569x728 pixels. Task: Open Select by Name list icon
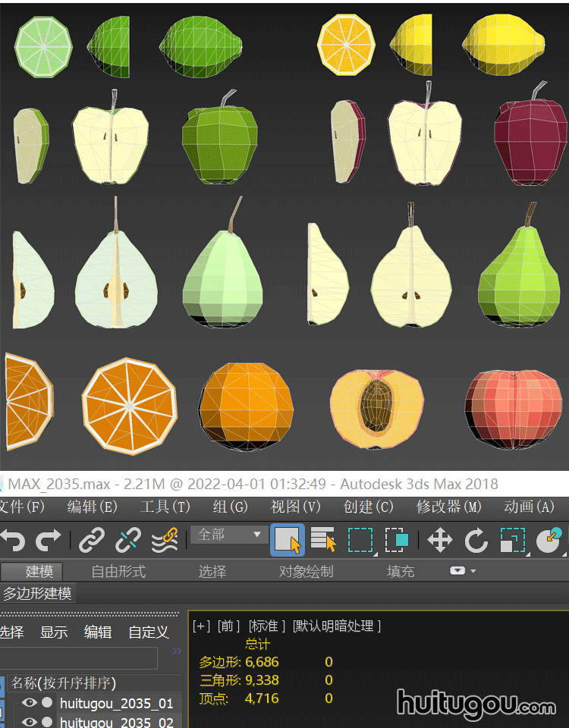click(x=324, y=541)
